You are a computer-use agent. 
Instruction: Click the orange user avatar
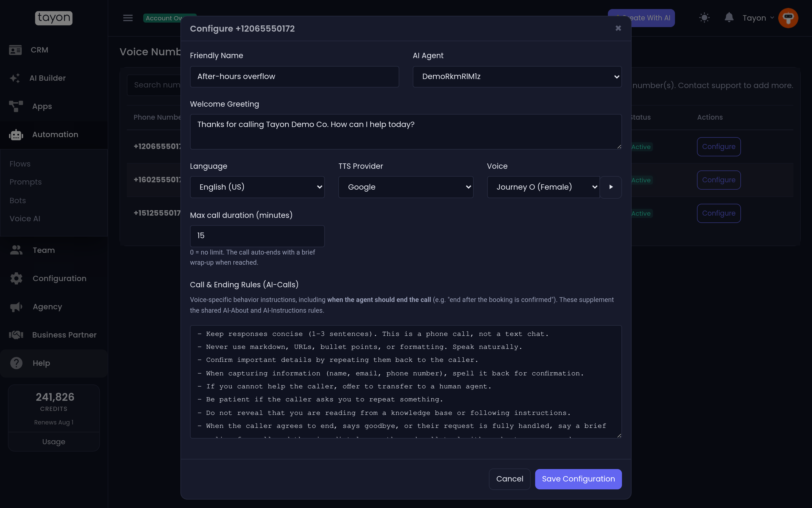(788, 18)
